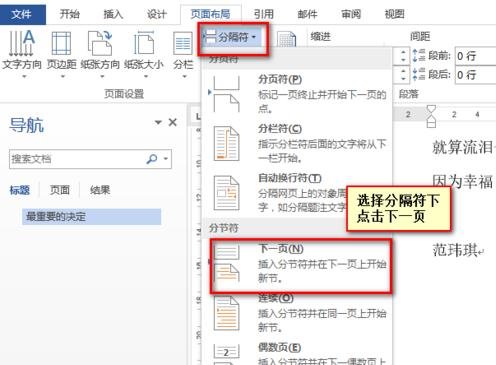Image resolution: width=496 pixels, height=365 pixels.
Task: Open the 文字方向 text direction tool
Action: click(22, 53)
